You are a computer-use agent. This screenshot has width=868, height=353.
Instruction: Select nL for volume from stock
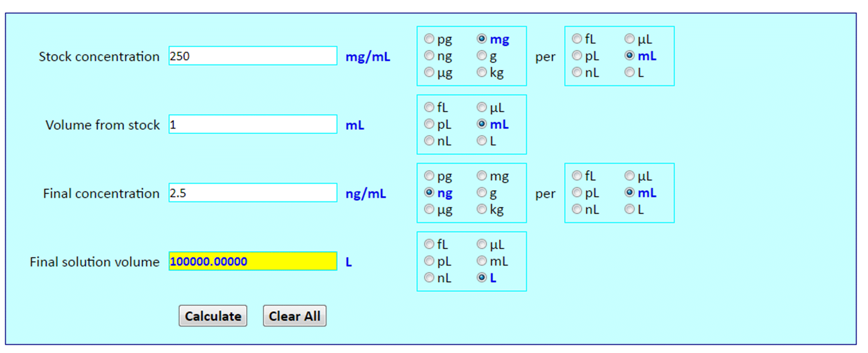click(x=429, y=141)
